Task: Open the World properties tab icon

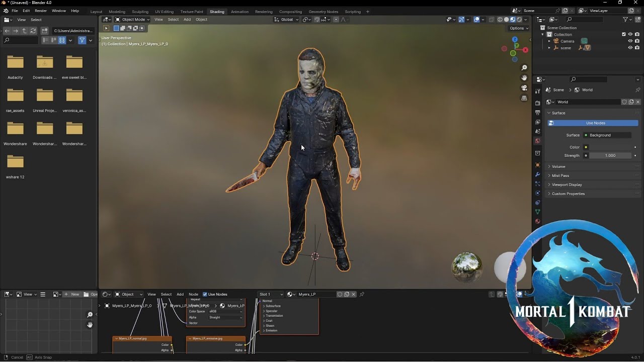Action: 538,141
